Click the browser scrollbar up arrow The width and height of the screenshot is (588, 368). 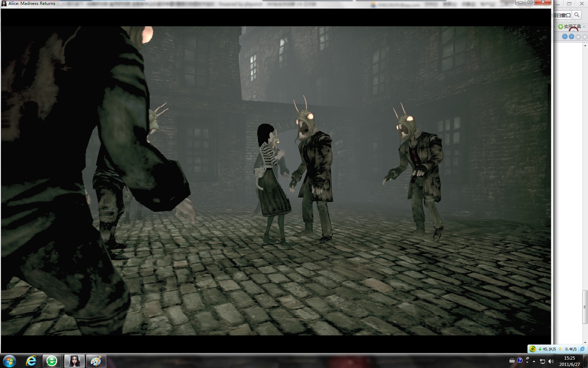point(585,45)
